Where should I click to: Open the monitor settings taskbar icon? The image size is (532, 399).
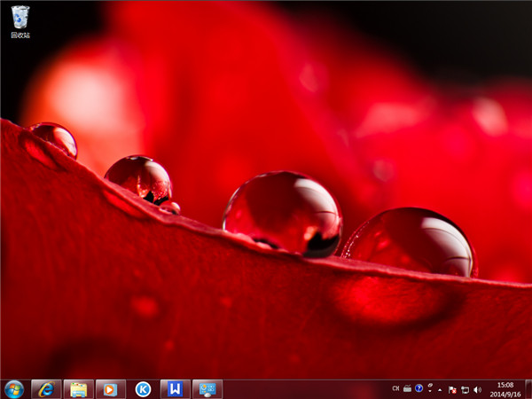coord(207,389)
